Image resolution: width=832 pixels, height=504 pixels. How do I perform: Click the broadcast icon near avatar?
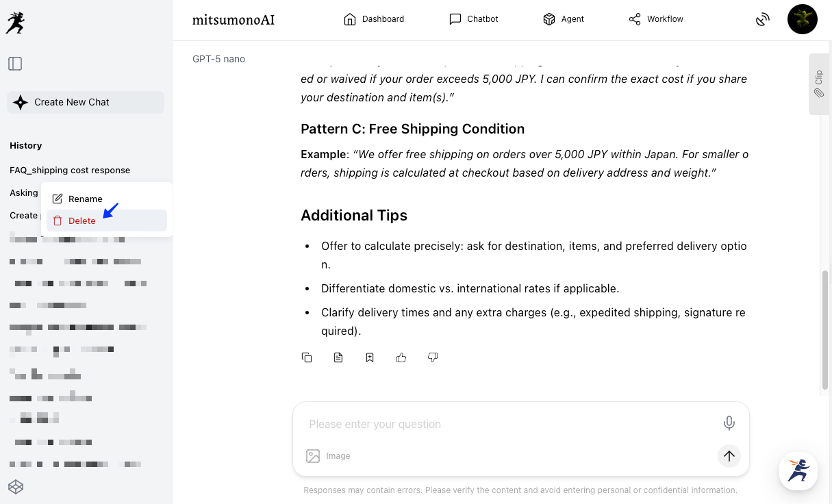coord(763,19)
